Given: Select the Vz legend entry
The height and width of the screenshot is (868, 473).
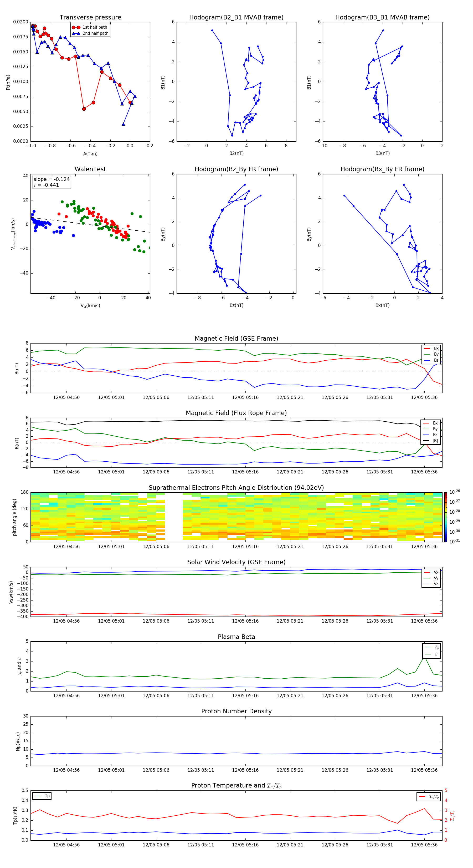Looking at the screenshot, I should (x=431, y=584).
